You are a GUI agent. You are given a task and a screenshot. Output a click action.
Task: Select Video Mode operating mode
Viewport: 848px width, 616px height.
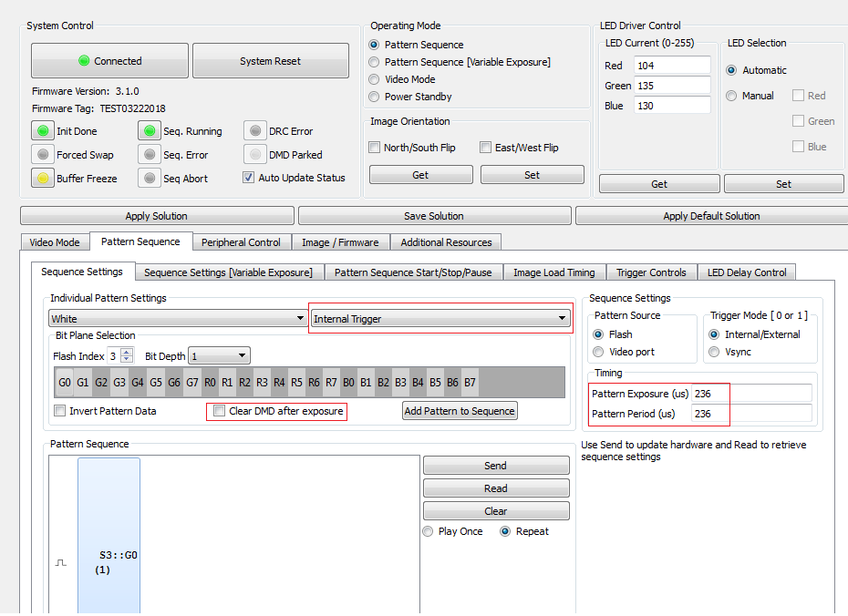pyautogui.click(x=374, y=79)
